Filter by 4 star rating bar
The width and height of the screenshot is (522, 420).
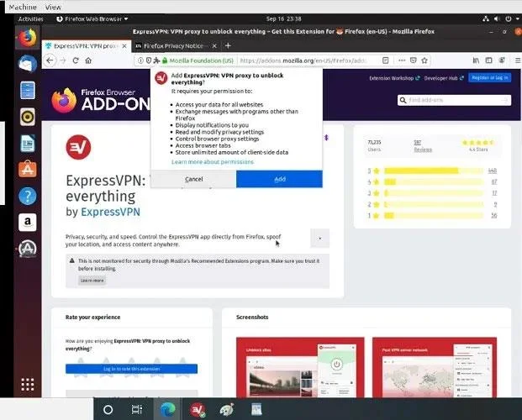click(x=432, y=182)
